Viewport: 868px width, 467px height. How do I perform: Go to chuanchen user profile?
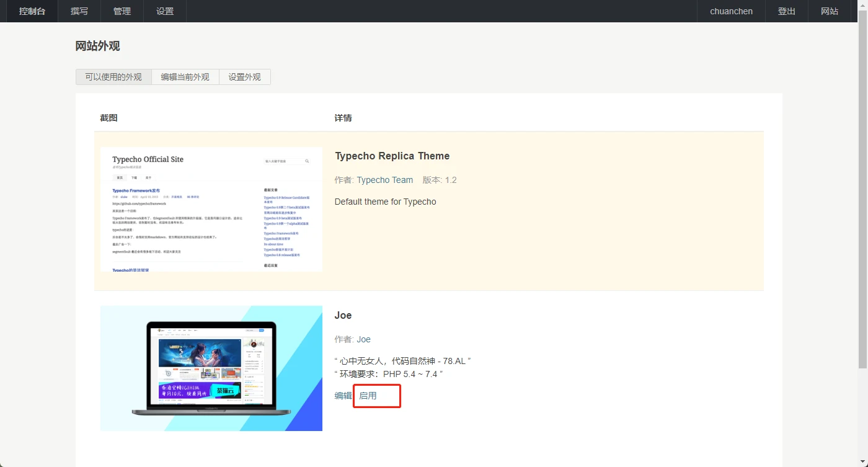click(731, 11)
